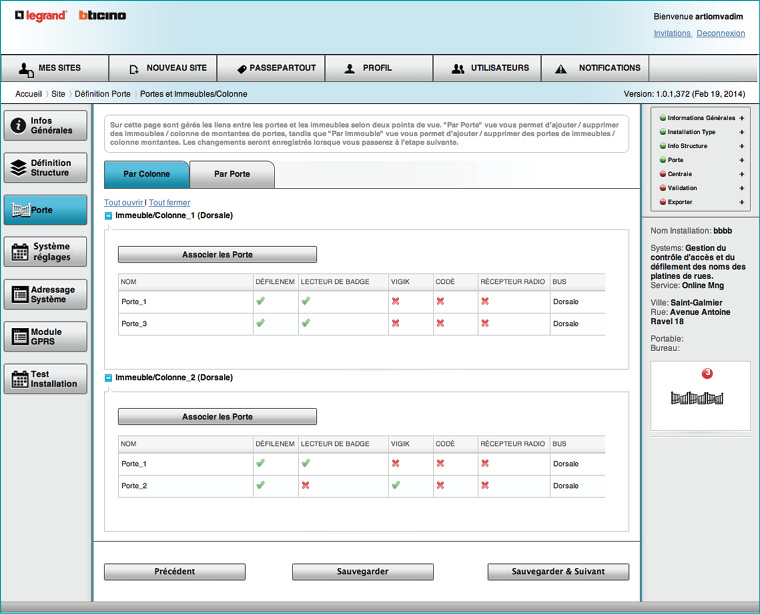Image resolution: width=760 pixels, height=614 pixels.
Task: Expand Informations Générales plus in right panel
Action: [x=741, y=118]
